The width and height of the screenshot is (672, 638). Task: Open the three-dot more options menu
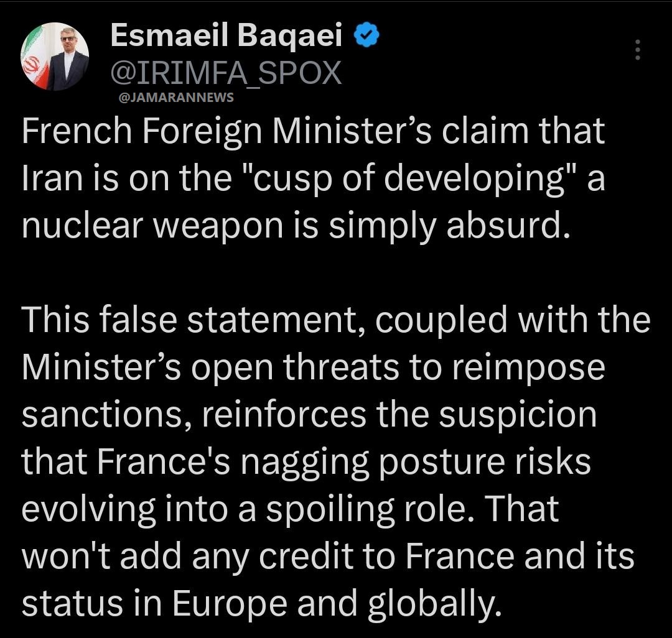click(637, 49)
